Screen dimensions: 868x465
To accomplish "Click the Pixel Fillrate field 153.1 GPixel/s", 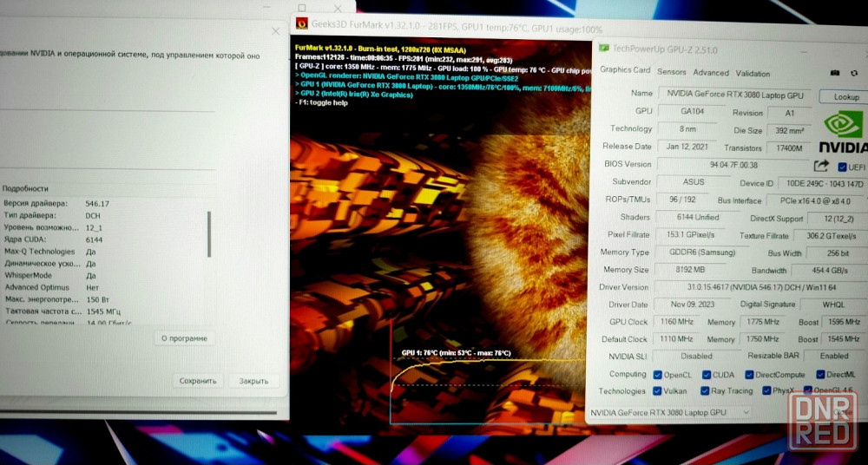I will pos(690,235).
